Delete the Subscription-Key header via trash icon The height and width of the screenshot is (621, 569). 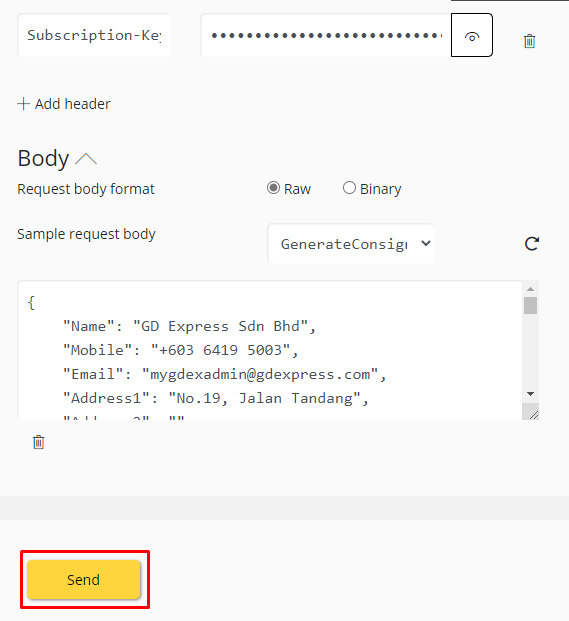coord(529,41)
